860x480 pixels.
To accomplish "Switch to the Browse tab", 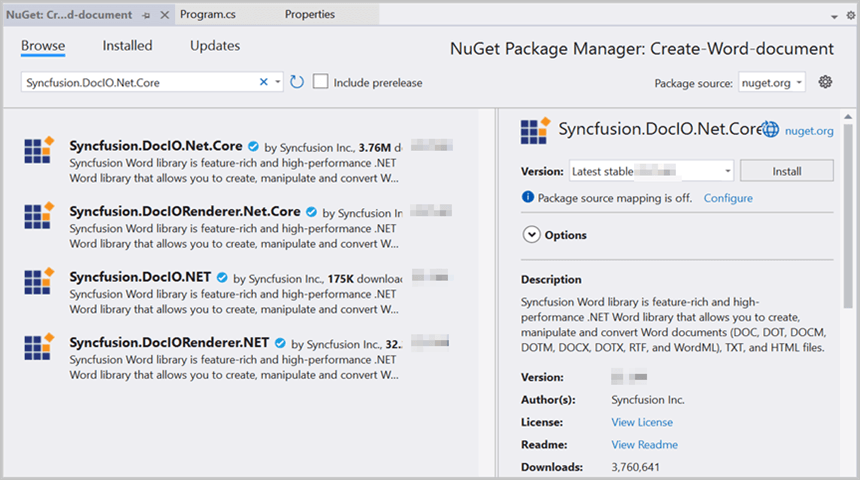I will (43, 46).
